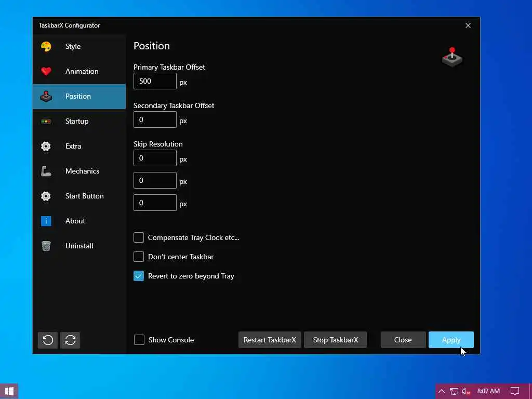Click the undo arrow button at the bottom left of the sidebar
The height and width of the screenshot is (399, 532).
48,340
